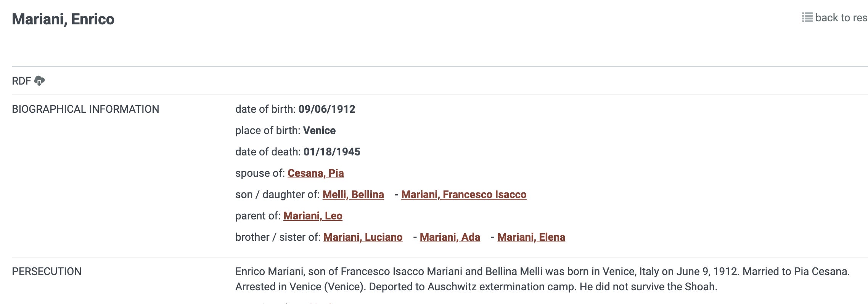The width and height of the screenshot is (868, 304).
Task: Click the date of birth value 09/06/1912
Action: (326, 109)
